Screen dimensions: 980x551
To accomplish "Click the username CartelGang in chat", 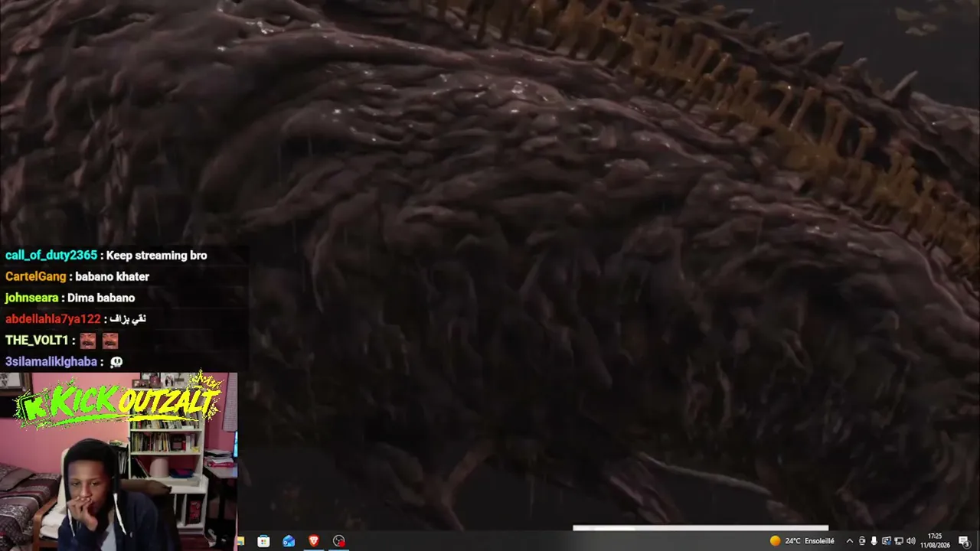I will pos(36,276).
